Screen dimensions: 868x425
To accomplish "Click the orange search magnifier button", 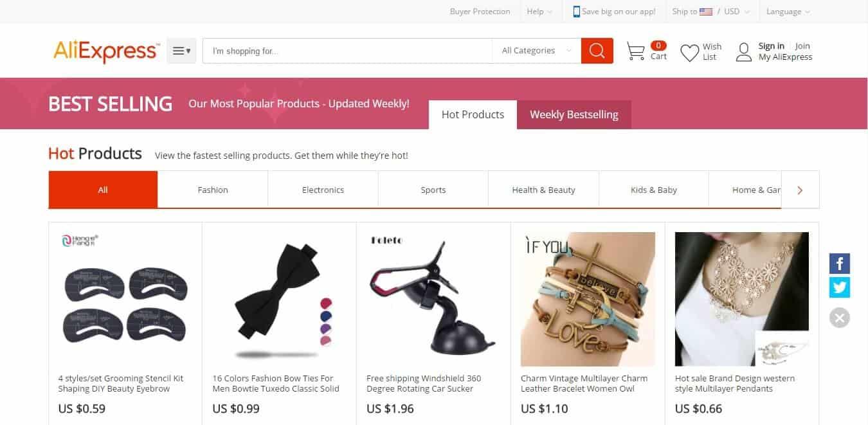I will (x=597, y=51).
